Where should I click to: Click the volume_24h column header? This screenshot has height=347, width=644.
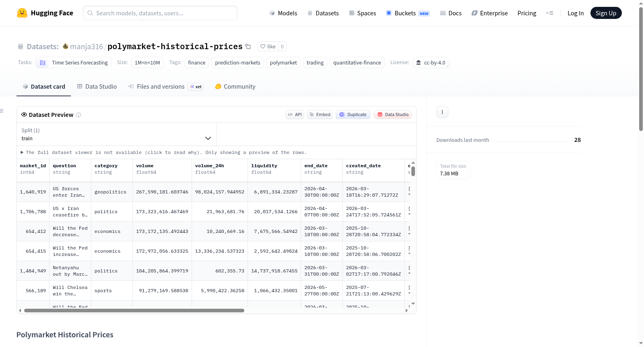point(220,169)
